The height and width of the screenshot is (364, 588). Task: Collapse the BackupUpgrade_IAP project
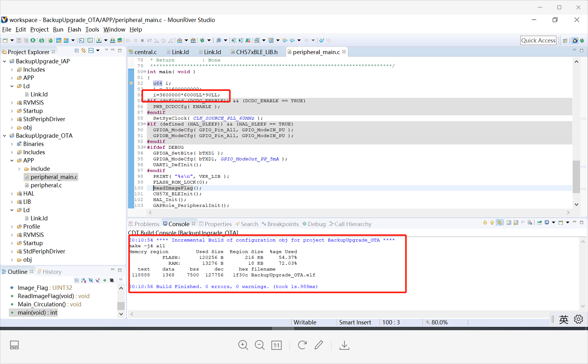pos(5,61)
